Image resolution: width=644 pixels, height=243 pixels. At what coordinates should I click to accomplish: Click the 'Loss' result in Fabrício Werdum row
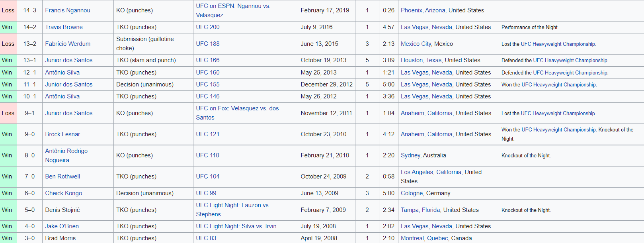click(x=8, y=44)
